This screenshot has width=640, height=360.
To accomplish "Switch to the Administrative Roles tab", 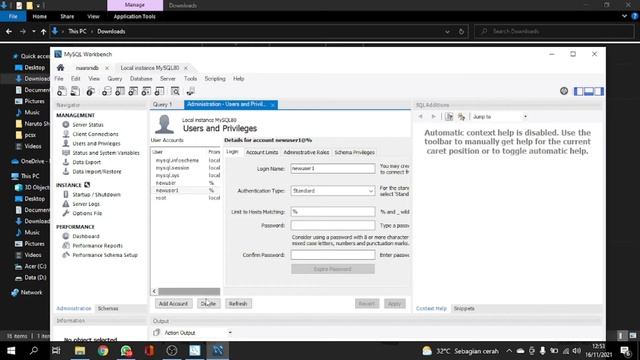I will (306, 152).
